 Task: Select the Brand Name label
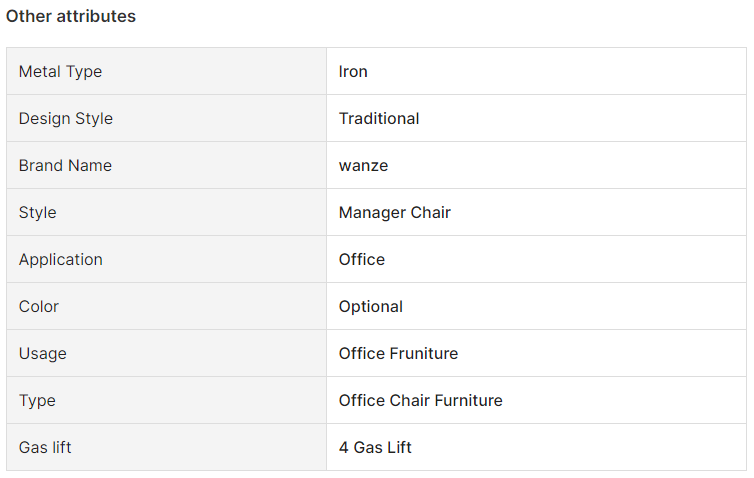tap(65, 165)
